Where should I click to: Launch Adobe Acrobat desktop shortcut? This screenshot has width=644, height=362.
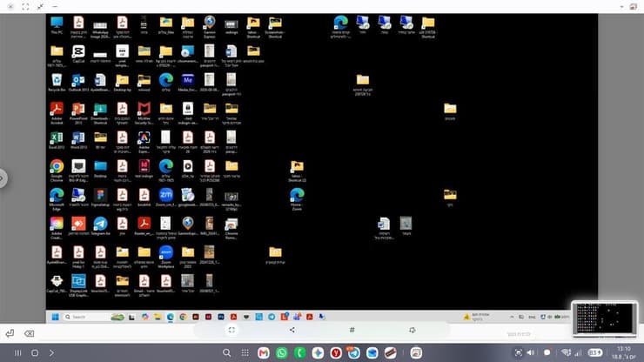pyautogui.click(x=57, y=113)
